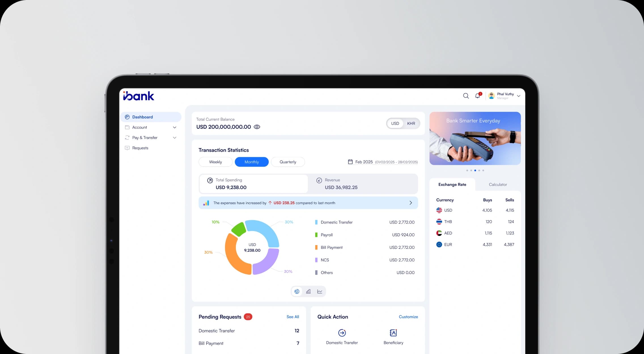This screenshot has height=354, width=644.
Task: Select the Total Spending card
Action: tap(254, 184)
